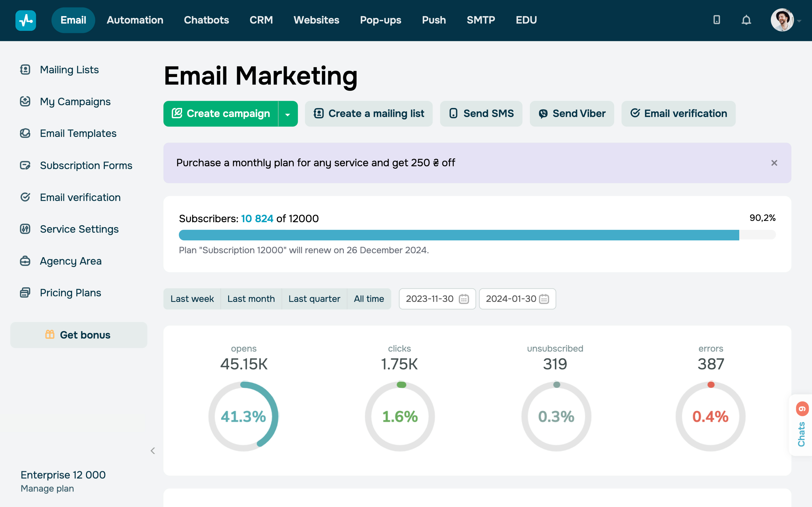The height and width of the screenshot is (507, 812).
Task: Click the subscribers progress bar
Action: 477,235
